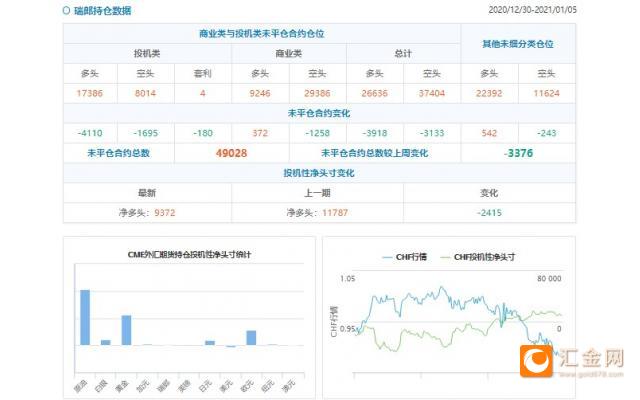Click the 欧元 bar in the CME chart

251,338
